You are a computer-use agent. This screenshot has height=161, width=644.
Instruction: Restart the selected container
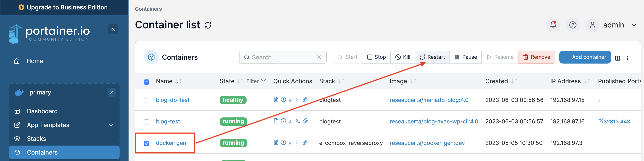pos(432,57)
